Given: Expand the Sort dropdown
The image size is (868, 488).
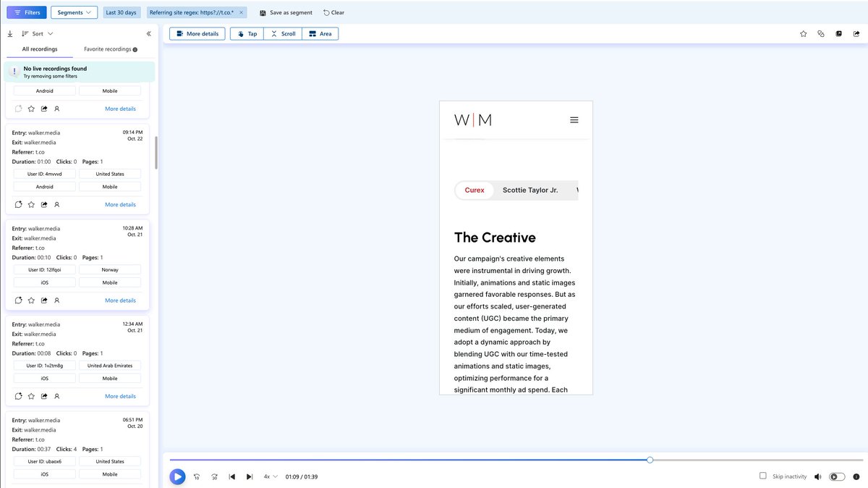Looking at the screenshot, I should click(38, 33).
